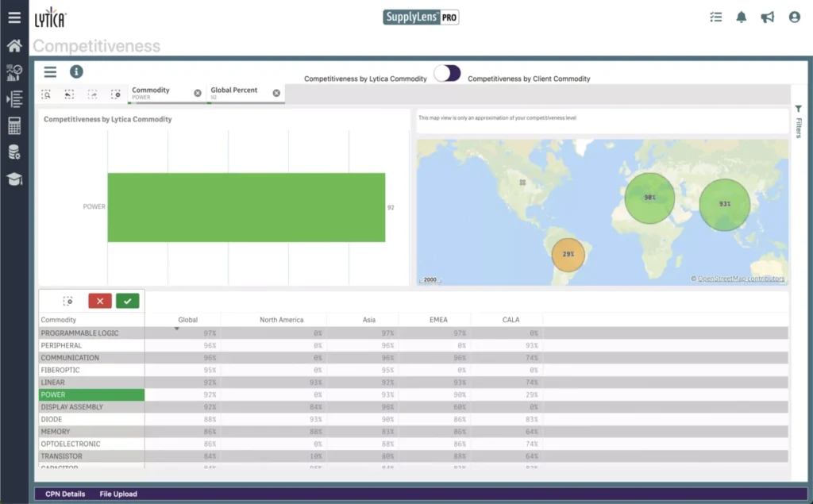Viewport: 813px width, 504px height.
Task: Open the analytics chart sidebar icon
Action: pyautogui.click(x=13, y=73)
